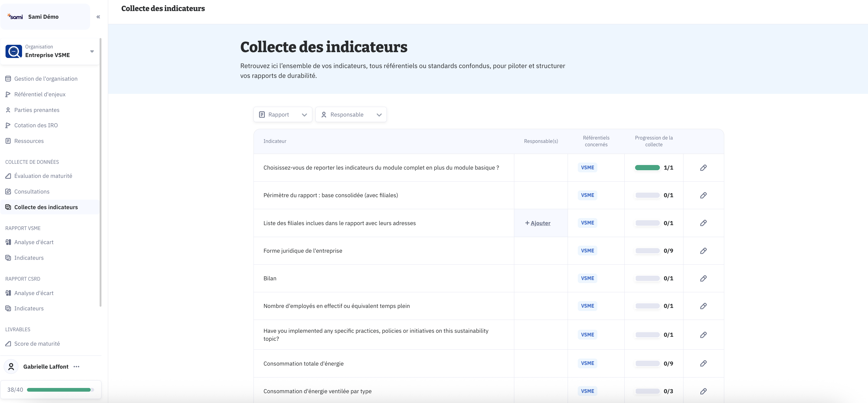The image size is (868, 403).
Task: Navigate to Score de maturité
Action: 37,344
